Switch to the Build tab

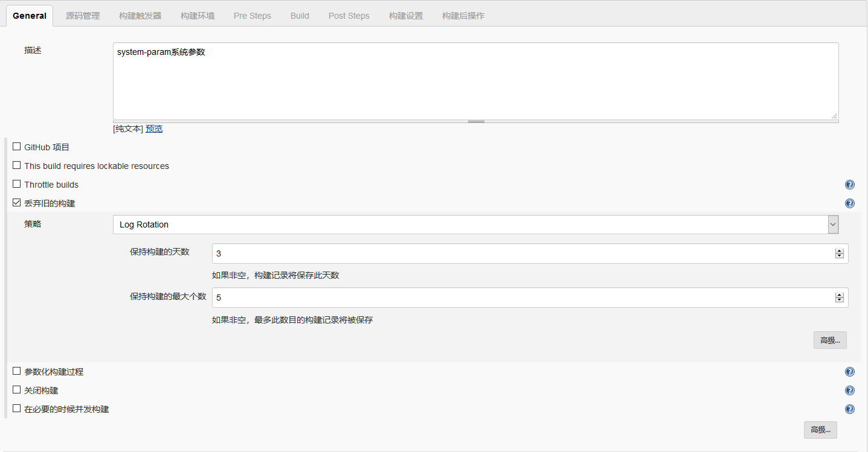coord(300,16)
